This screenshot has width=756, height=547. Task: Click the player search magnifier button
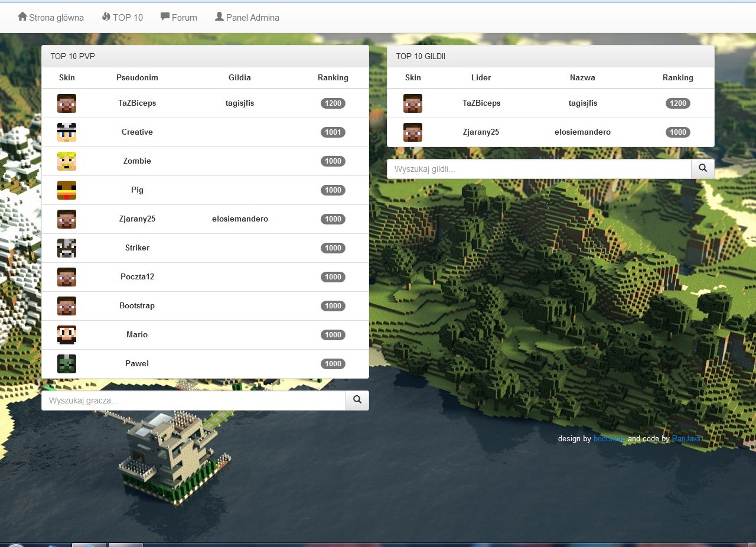pos(357,401)
